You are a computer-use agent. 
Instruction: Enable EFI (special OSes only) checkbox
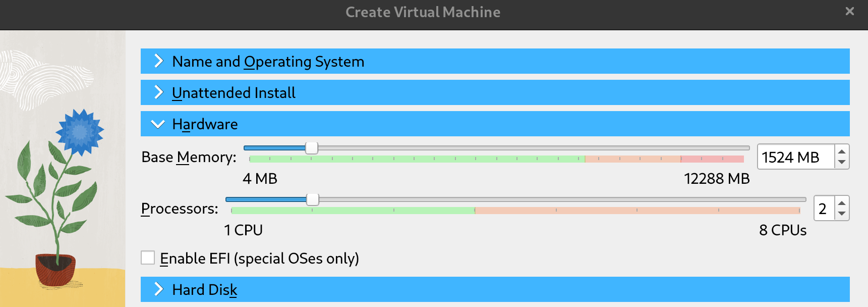tap(148, 258)
